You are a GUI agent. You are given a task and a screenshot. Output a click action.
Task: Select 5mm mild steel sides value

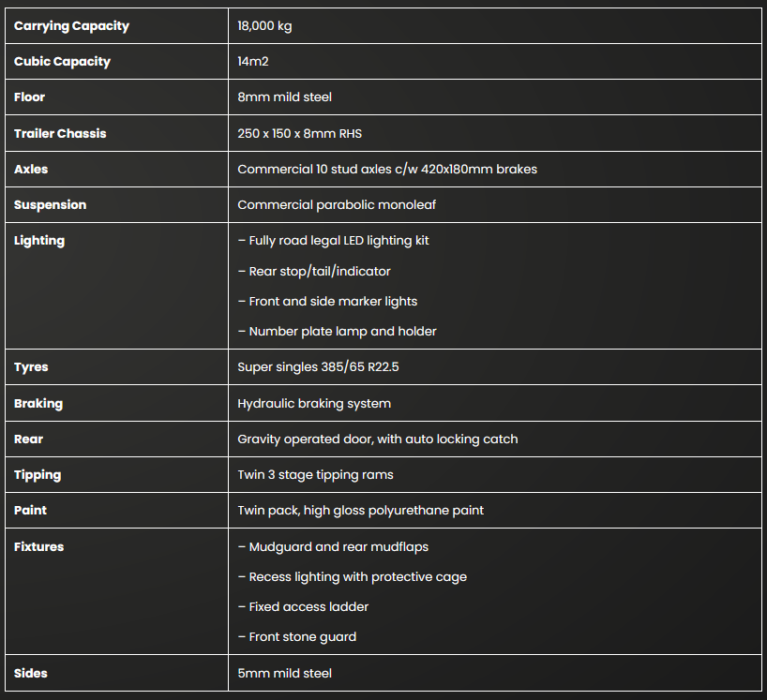pos(284,674)
